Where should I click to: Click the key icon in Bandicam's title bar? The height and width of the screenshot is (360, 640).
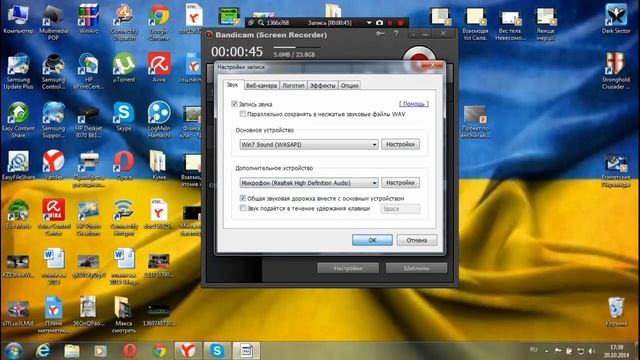point(380,34)
